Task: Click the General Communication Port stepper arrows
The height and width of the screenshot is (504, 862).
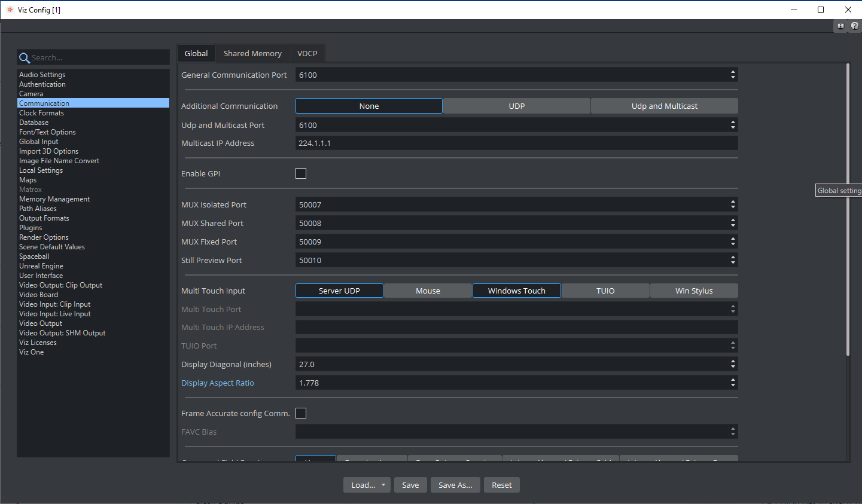Action: [x=733, y=75]
